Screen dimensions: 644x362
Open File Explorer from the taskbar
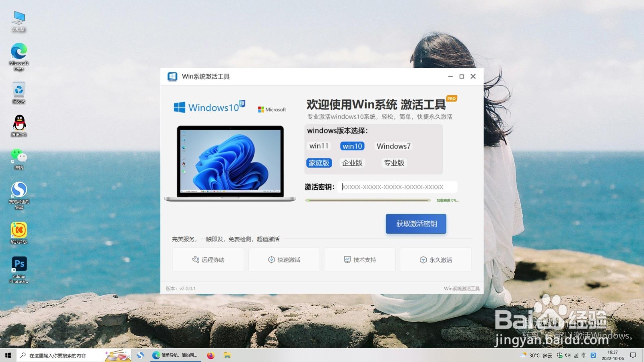tap(227, 355)
